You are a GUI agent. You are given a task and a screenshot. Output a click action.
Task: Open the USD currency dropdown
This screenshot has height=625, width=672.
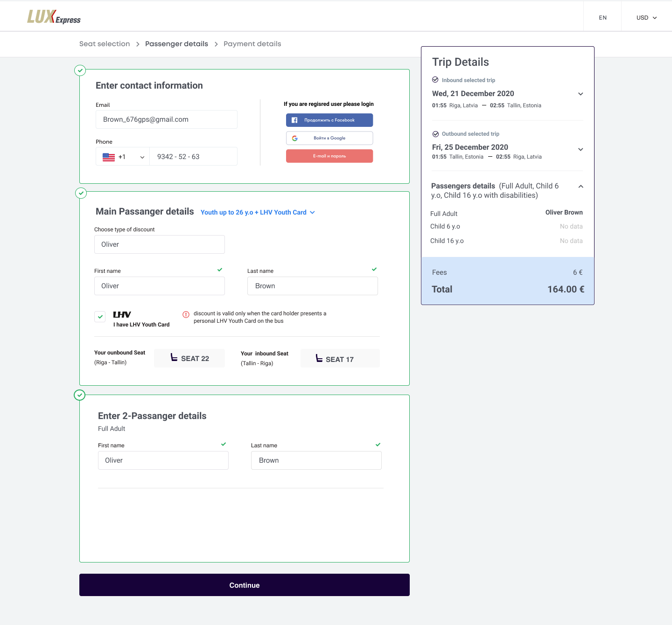646,18
